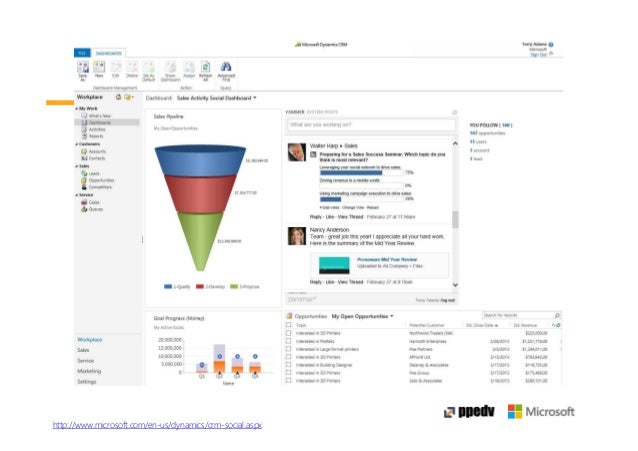This screenshot has width=638, height=451.
Task: Click the refresh icon in the grid header
Action: point(558,325)
